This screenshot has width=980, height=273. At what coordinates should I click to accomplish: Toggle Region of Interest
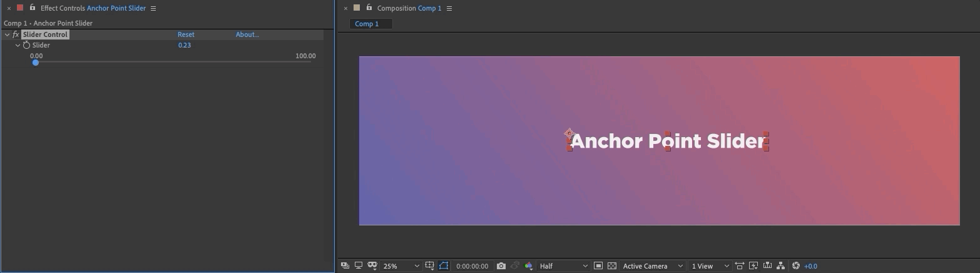pos(598,265)
